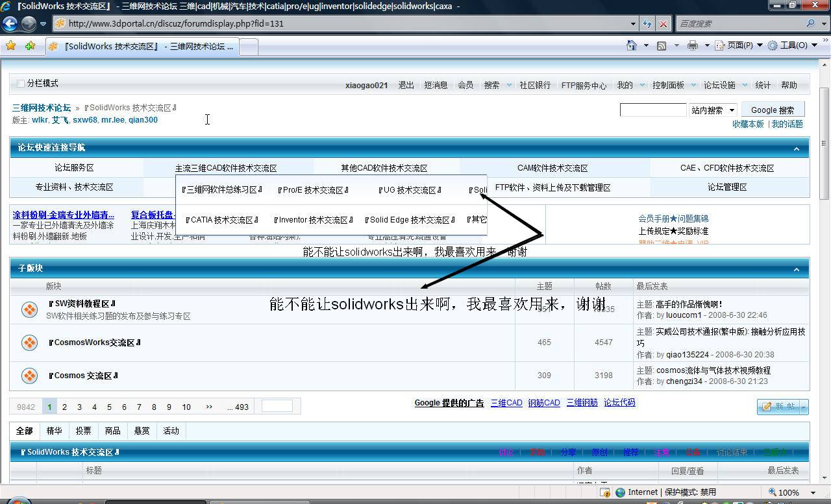831x504 pixels.
Task: Open the recent pages arrow beside forward button
Action: [43, 24]
